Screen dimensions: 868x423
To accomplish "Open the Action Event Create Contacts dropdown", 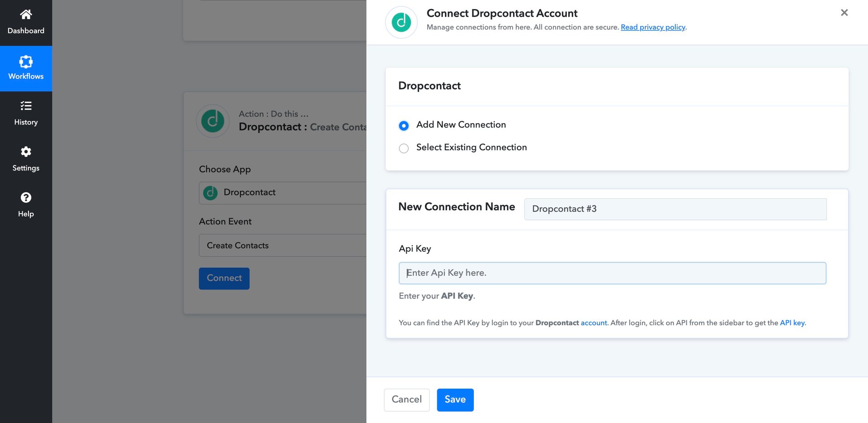I will (283, 245).
